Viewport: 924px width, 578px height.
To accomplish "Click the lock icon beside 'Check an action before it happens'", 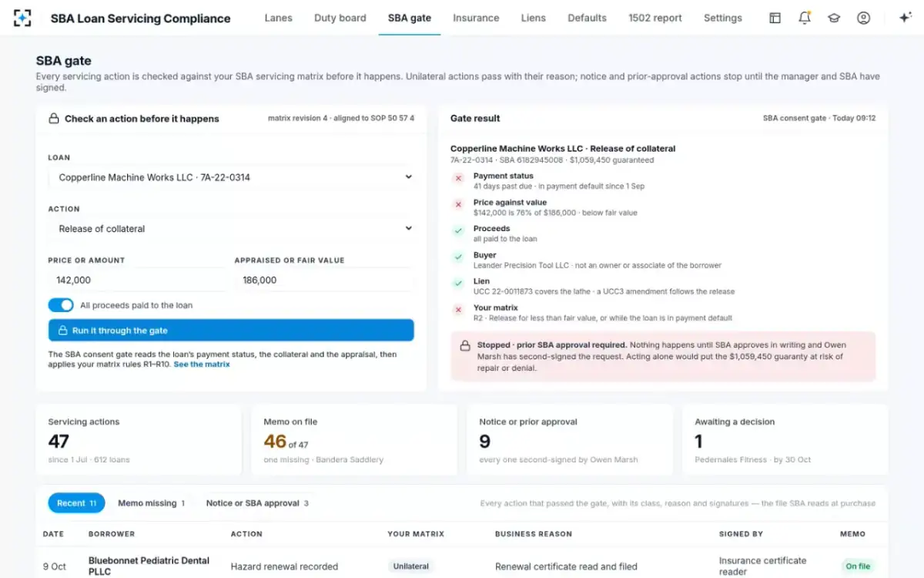I will point(54,119).
